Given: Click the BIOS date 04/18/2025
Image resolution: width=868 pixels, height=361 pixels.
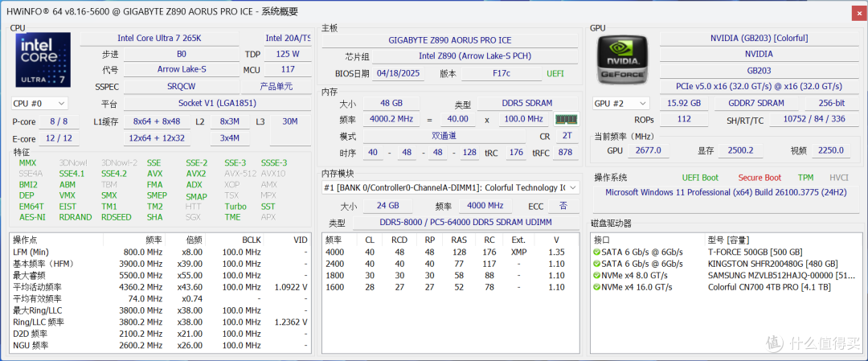Looking at the screenshot, I should 398,74.
